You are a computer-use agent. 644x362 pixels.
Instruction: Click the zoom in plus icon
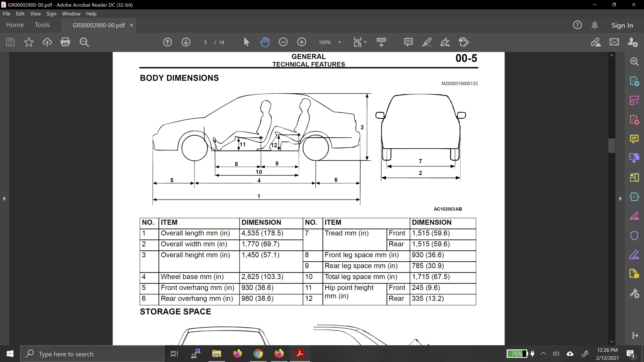(x=301, y=42)
